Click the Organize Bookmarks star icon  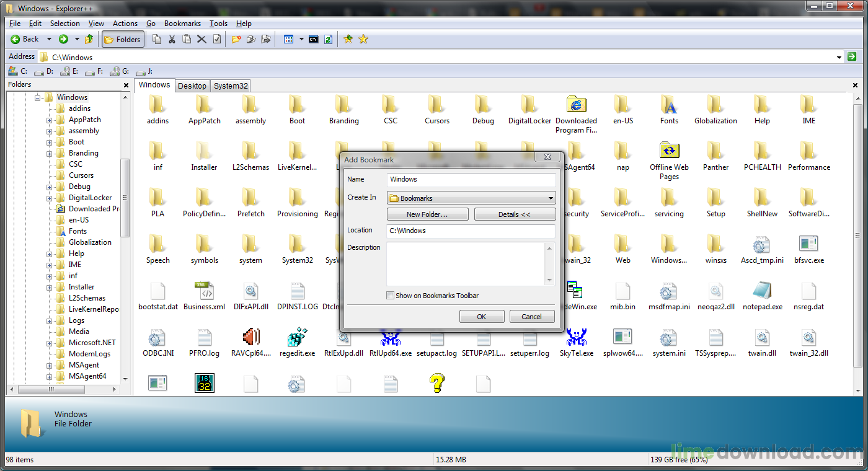pyautogui.click(x=363, y=39)
